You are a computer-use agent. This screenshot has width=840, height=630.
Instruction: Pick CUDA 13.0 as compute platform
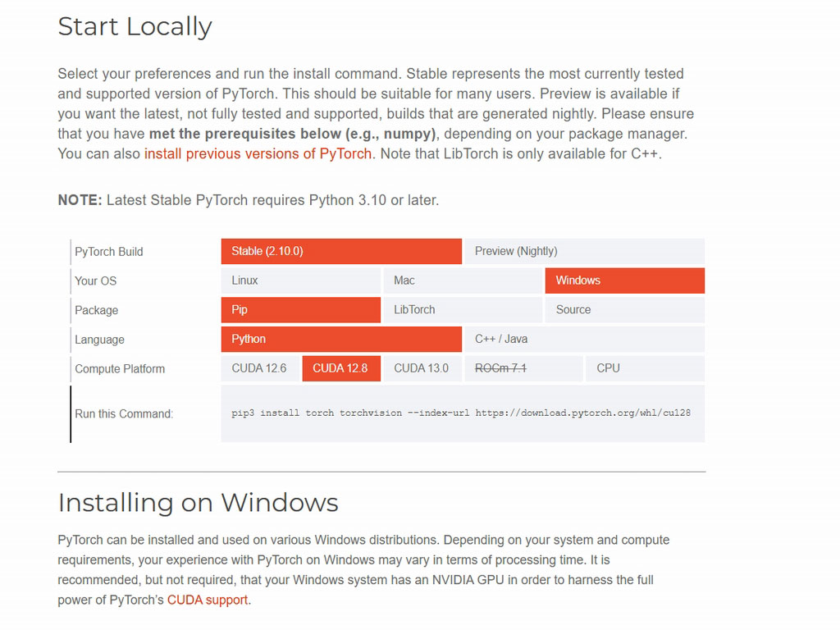coord(422,368)
